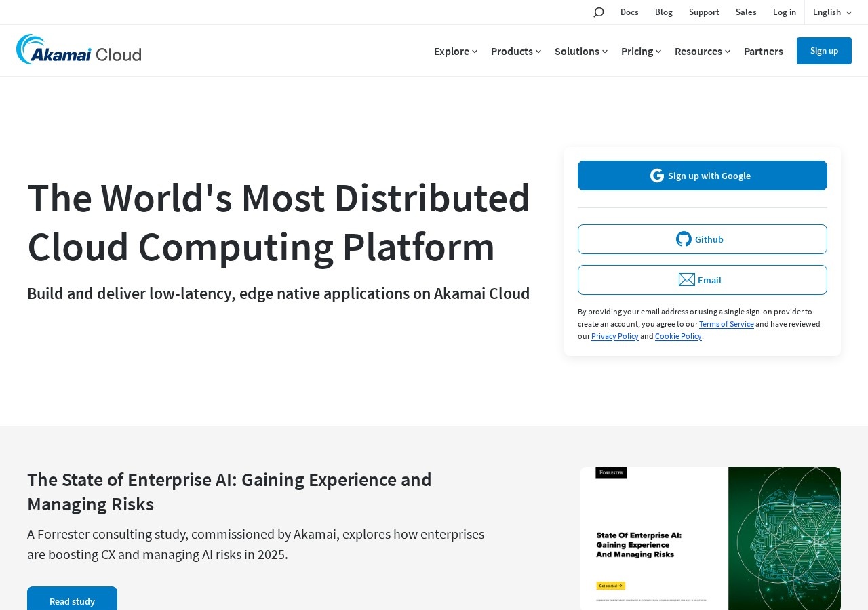Click the Google logo icon in sign-up

[x=657, y=176]
